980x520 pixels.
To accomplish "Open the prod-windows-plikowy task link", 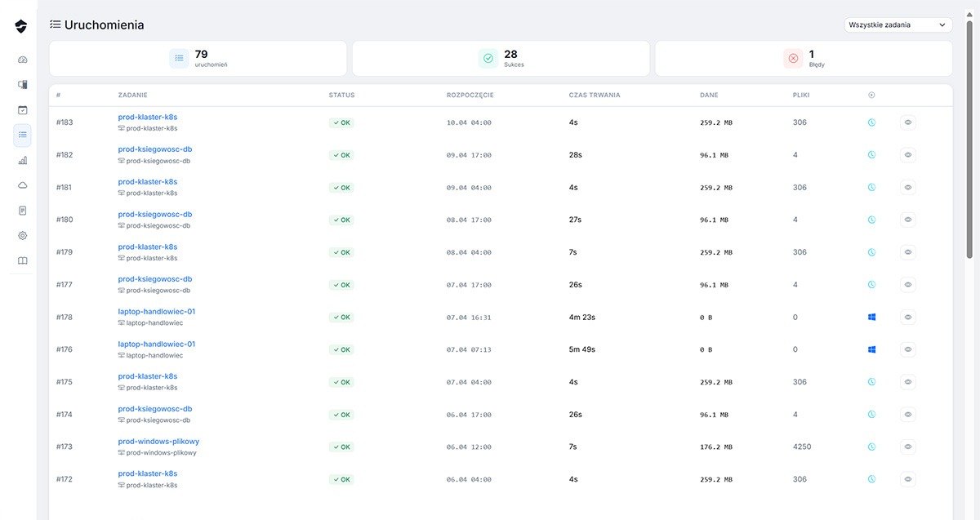I will [158, 441].
